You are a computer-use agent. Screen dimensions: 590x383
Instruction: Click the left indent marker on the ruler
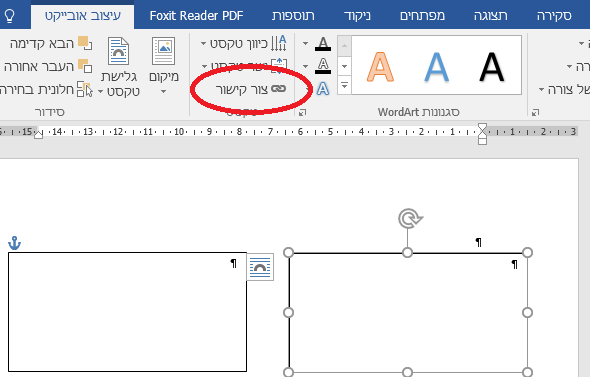(38, 134)
